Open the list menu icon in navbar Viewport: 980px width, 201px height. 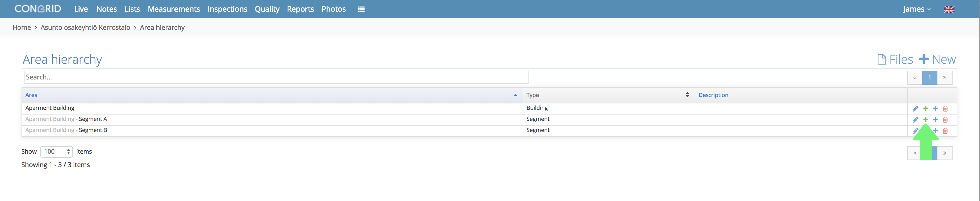361,9
